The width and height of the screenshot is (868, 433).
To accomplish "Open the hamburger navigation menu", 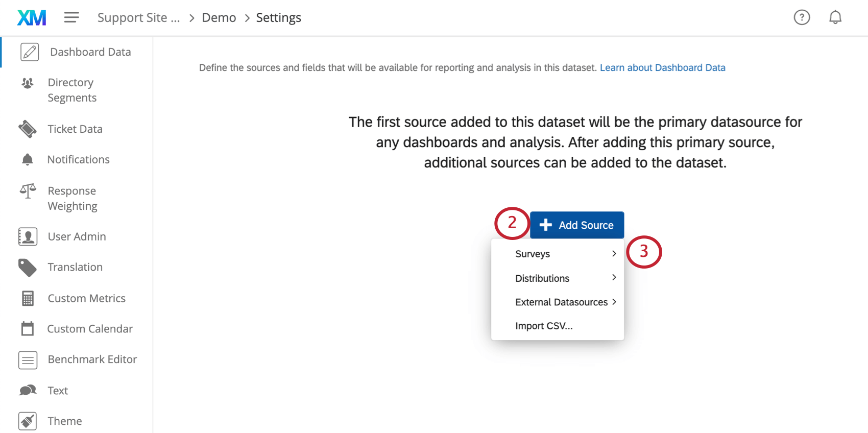I will pyautogui.click(x=71, y=18).
